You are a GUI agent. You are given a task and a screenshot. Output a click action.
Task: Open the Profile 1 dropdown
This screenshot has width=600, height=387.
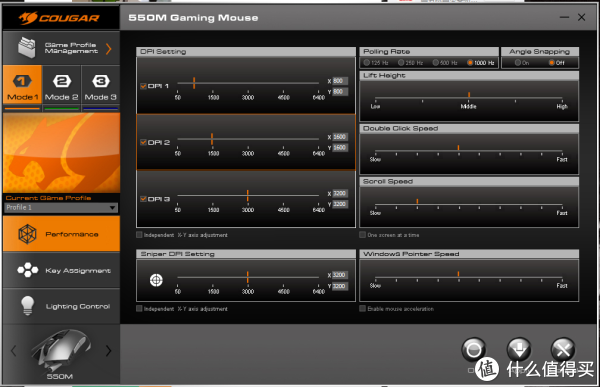pyautogui.click(x=61, y=207)
